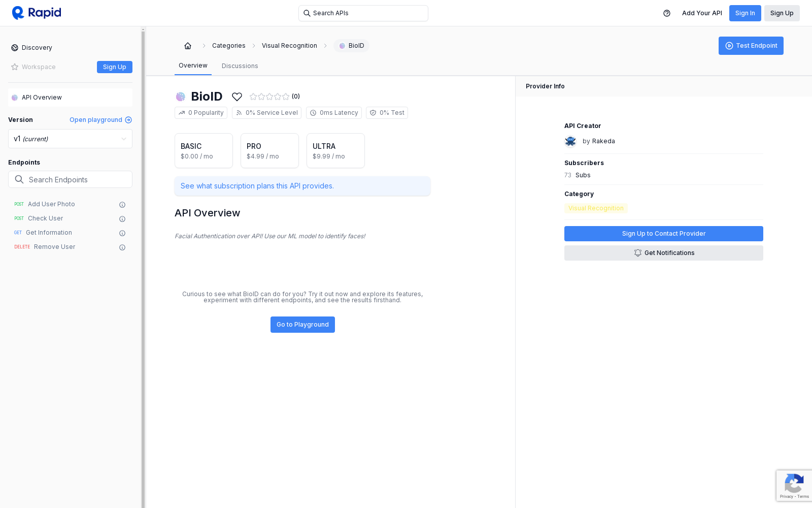The width and height of the screenshot is (812, 508).
Task: Click the 0ms Latency badge
Action: pyautogui.click(x=334, y=113)
